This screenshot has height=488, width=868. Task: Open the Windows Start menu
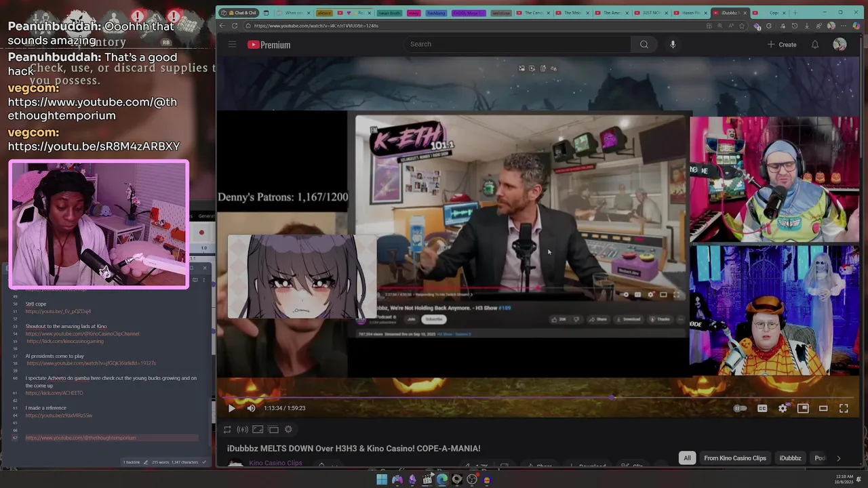point(382,480)
